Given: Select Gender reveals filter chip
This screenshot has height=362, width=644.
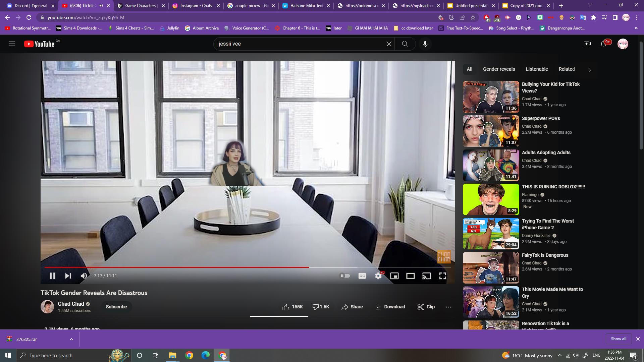Looking at the screenshot, I should pyautogui.click(x=499, y=69).
